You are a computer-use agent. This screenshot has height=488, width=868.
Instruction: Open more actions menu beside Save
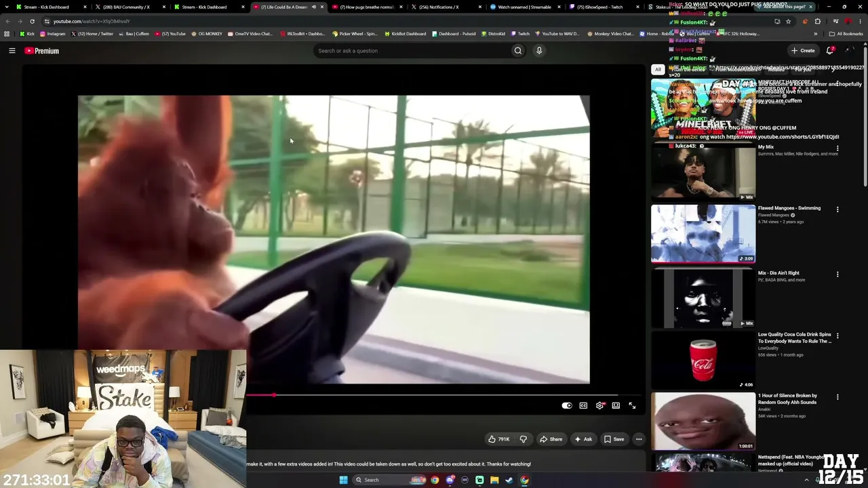tap(639, 439)
